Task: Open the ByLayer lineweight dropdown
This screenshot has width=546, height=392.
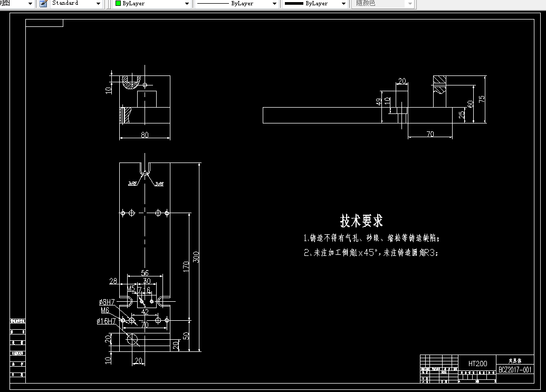Action: pos(343,4)
